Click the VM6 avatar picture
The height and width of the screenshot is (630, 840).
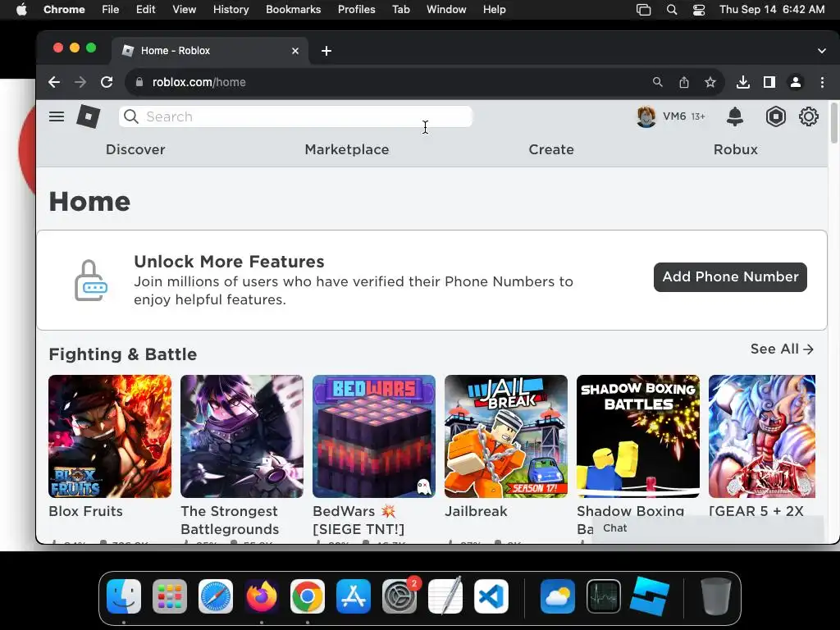[646, 116]
